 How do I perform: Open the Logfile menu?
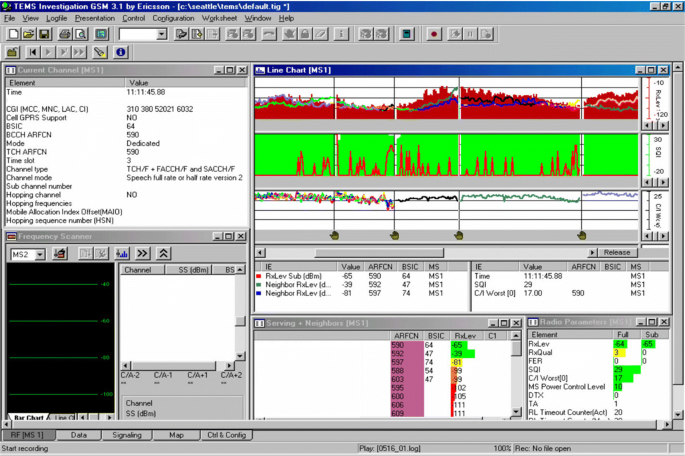(56, 18)
